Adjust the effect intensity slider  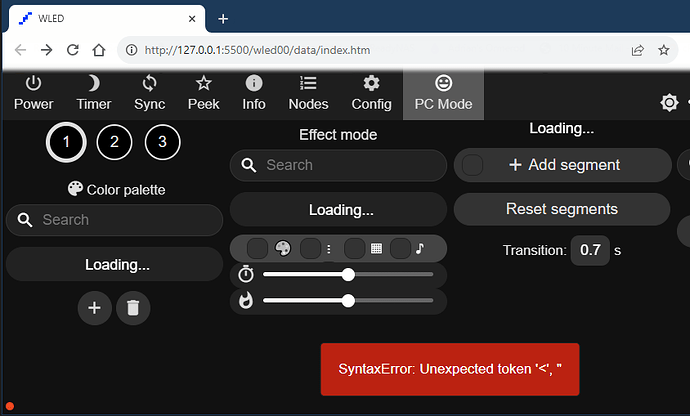point(348,301)
